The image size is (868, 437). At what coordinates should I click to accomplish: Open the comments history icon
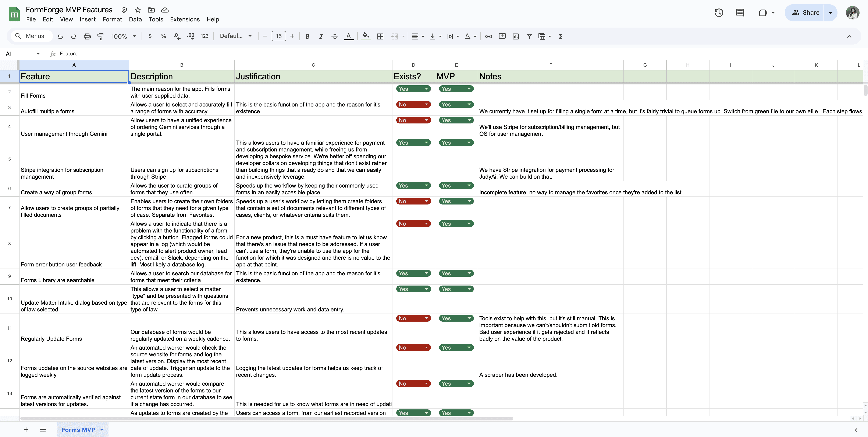pyautogui.click(x=740, y=13)
